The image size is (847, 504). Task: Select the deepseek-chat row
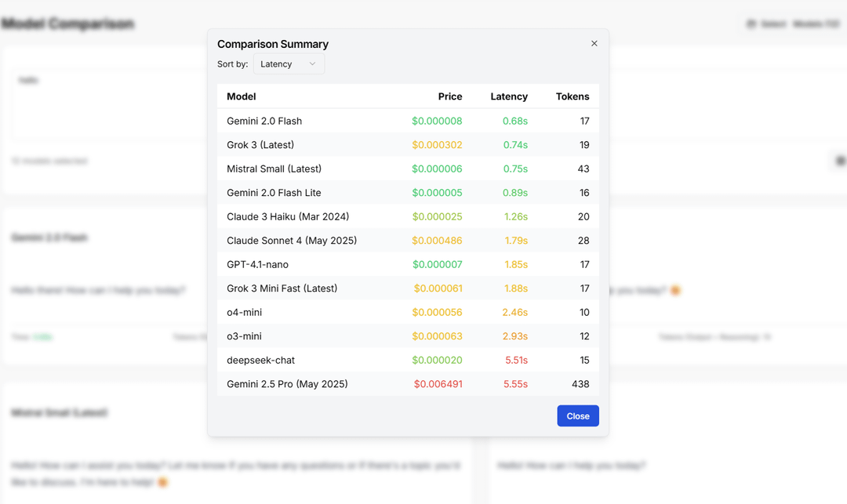408,360
